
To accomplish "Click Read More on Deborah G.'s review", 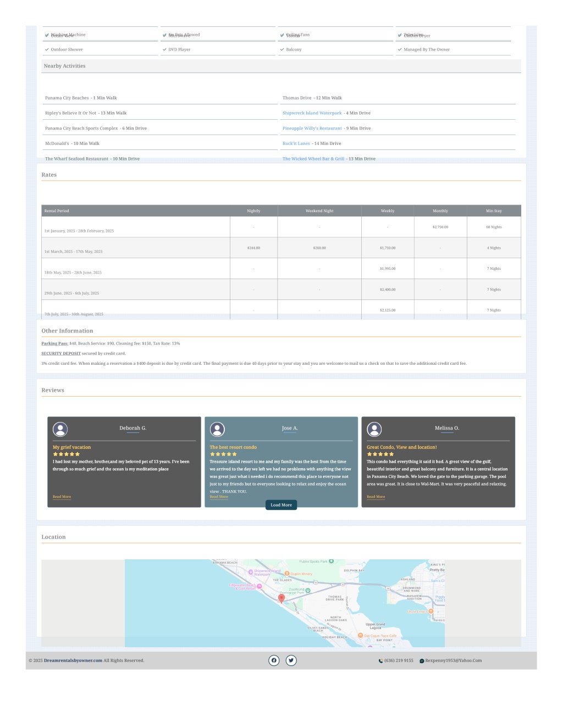I will click(x=62, y=497).
